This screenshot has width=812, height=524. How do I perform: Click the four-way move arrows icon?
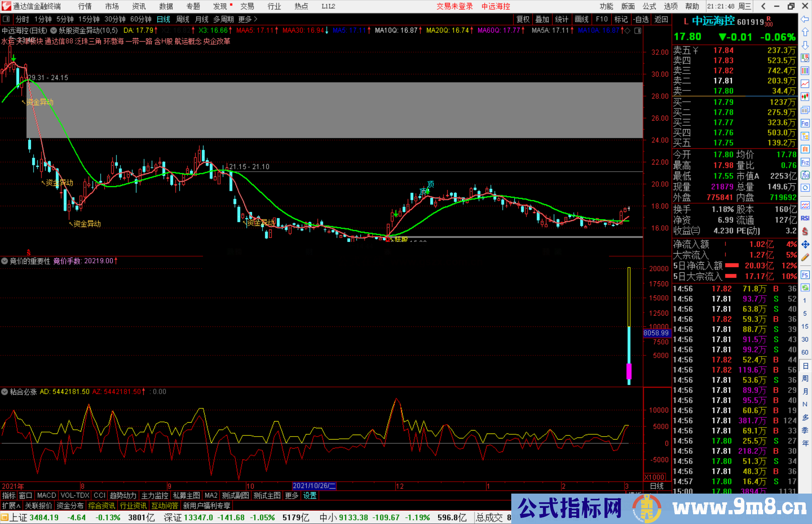[x=805, y=245]
